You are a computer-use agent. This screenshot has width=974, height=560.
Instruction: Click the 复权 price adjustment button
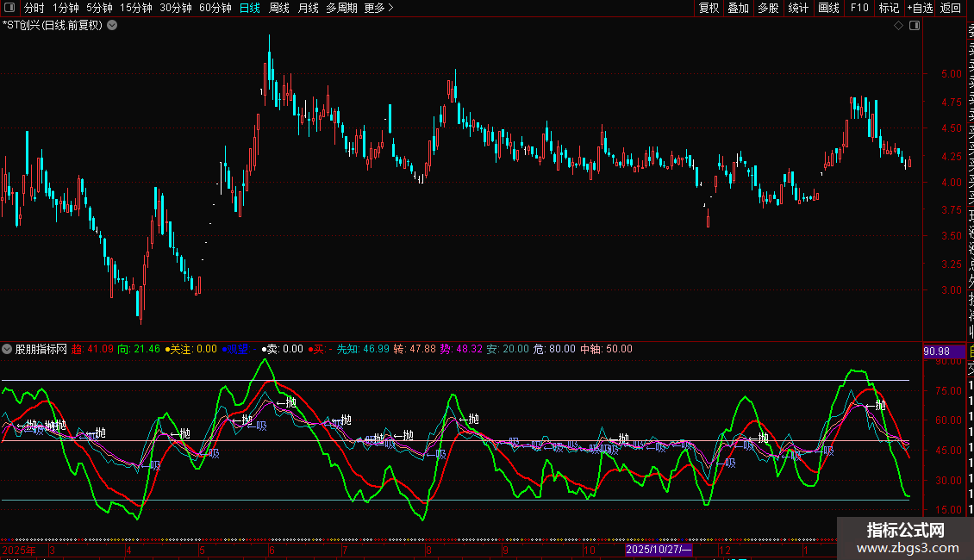[709, 8]
